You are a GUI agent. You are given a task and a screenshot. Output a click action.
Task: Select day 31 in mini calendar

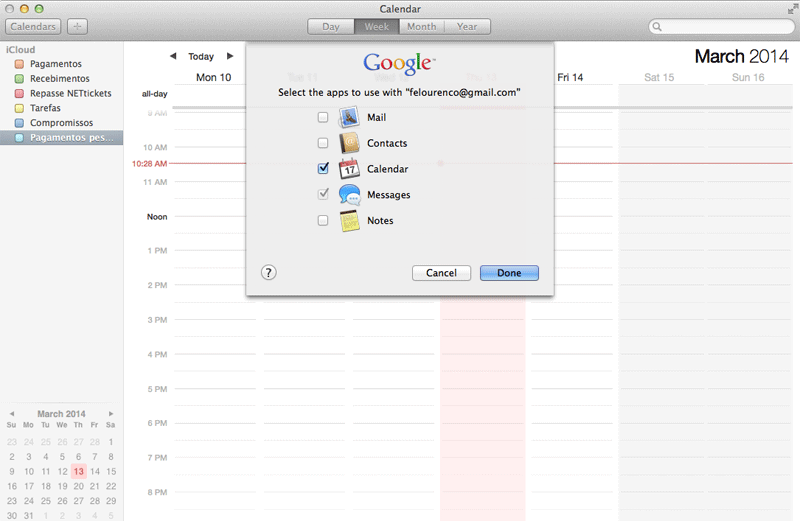[x=29, y=515]
